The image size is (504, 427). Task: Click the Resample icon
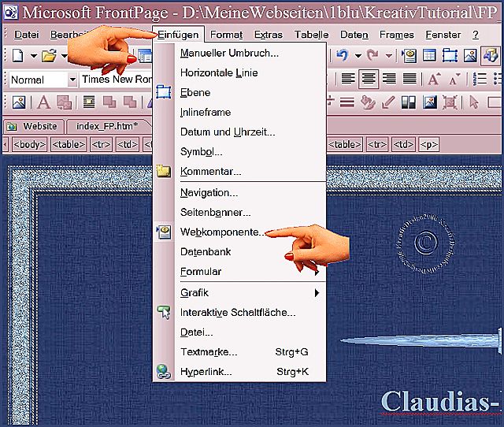tap(450, 102)
